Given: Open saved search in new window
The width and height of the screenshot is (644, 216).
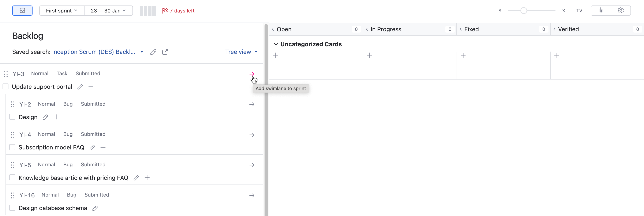Looking at the screenshot, I should (165, 52).
